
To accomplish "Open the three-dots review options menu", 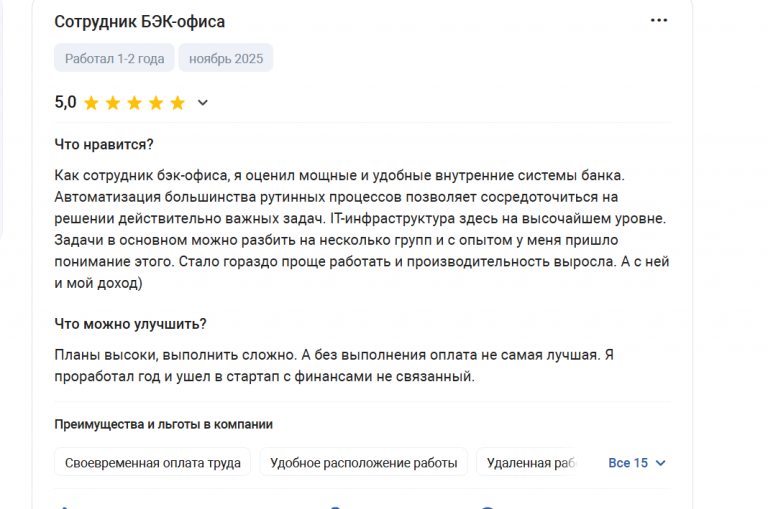I will click(658, 20).
